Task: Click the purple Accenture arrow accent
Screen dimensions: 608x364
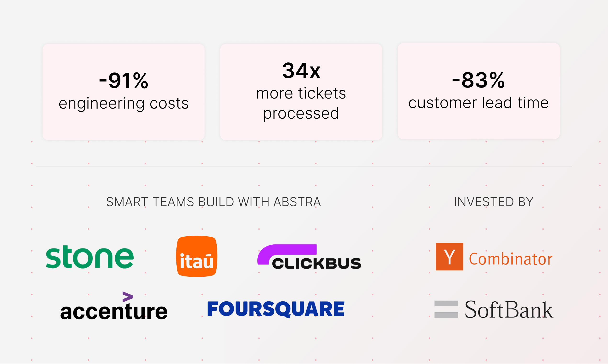Action: click(128, 297)
